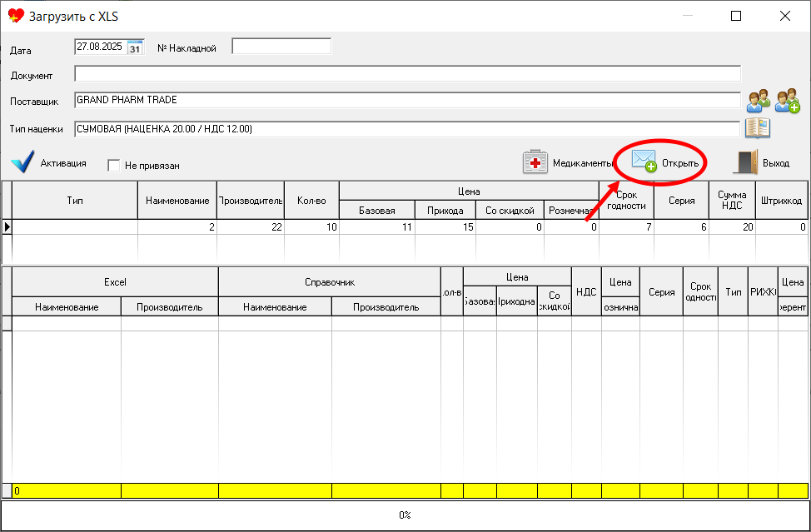The width and height of the screenshot is (811, 532).
Task: Close the Загрузить с XLS window
Action: [784, 16]
